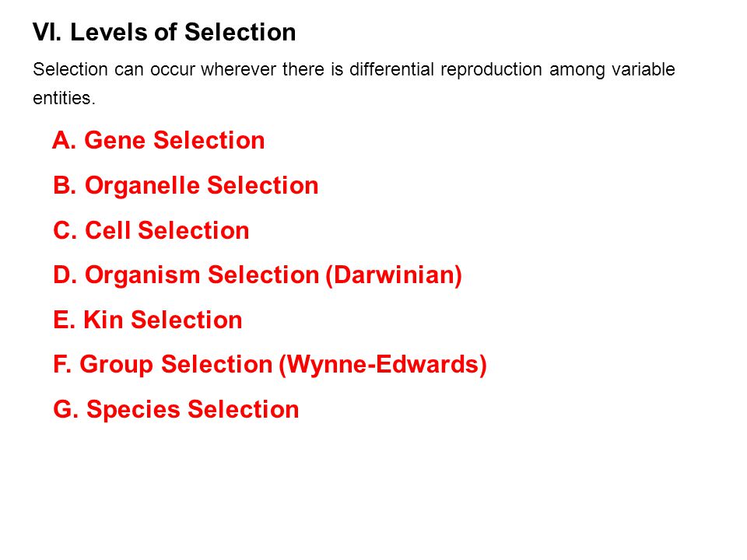Click the word 'Organelle' in item B

(142, 186)
